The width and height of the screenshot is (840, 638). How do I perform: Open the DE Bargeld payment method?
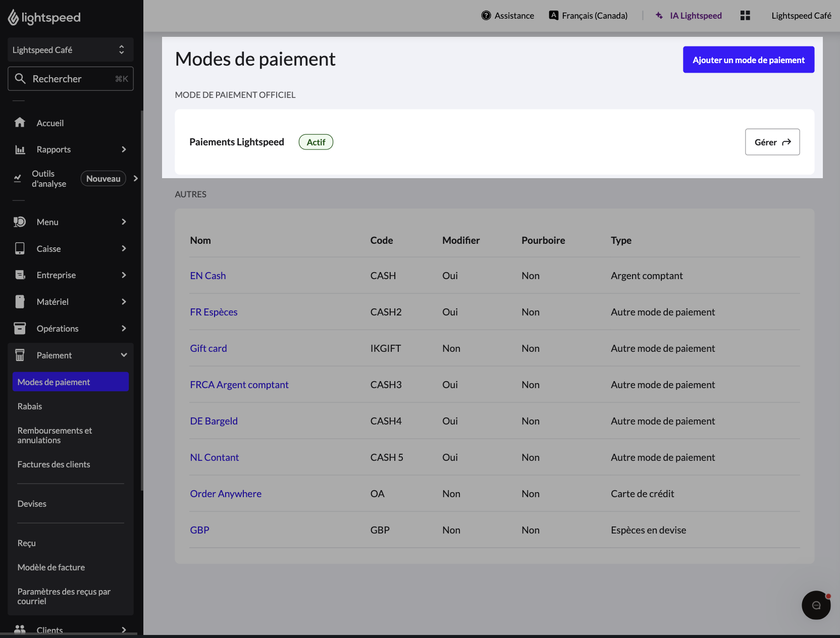pyautogui.click(x=214, y=421)
